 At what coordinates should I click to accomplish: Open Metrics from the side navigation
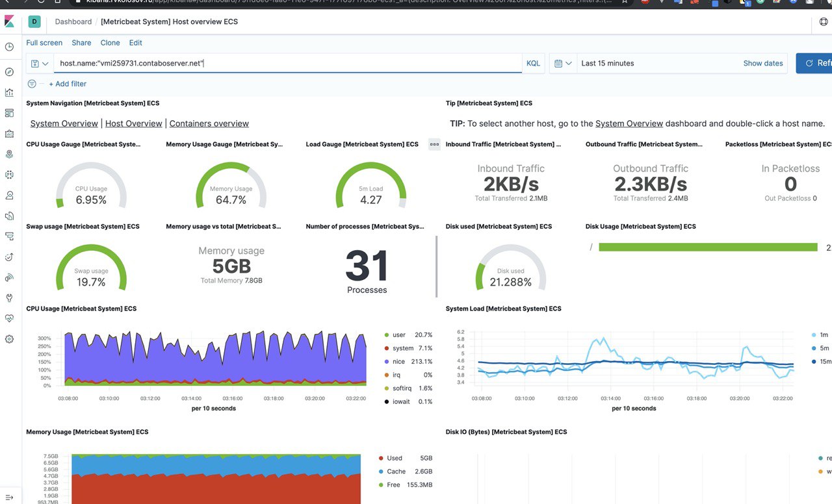9,195
